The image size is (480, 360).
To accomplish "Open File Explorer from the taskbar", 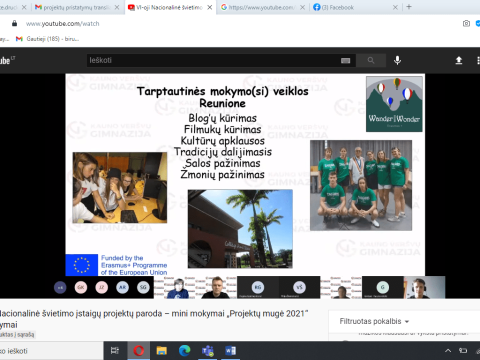I will click(162, 351).
